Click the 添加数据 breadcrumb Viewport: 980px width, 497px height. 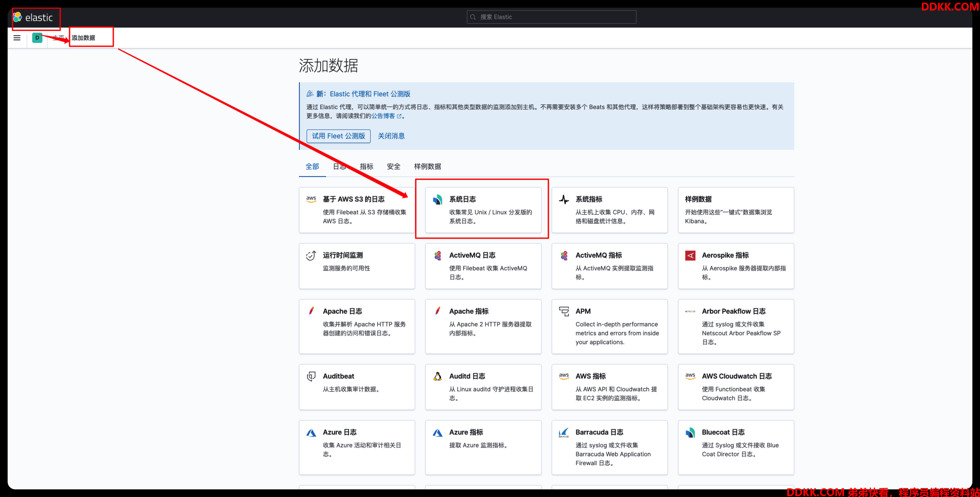point(83,38)
